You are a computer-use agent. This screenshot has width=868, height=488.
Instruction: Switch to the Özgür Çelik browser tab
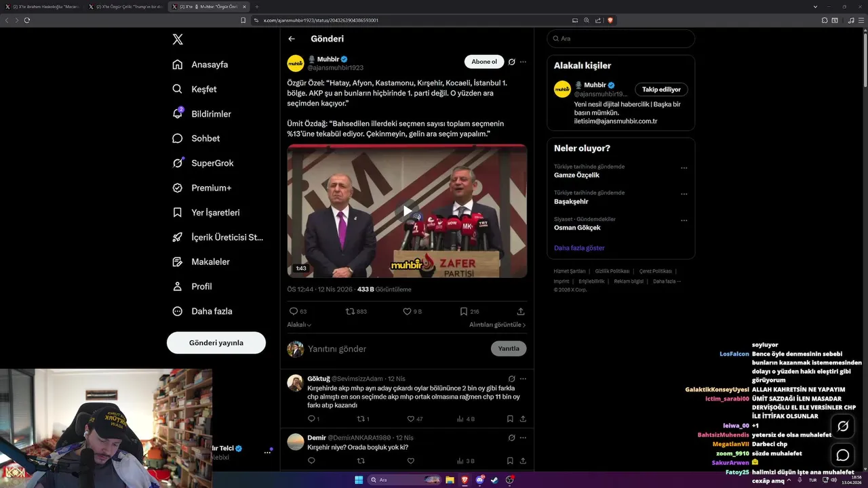point(126,6)
